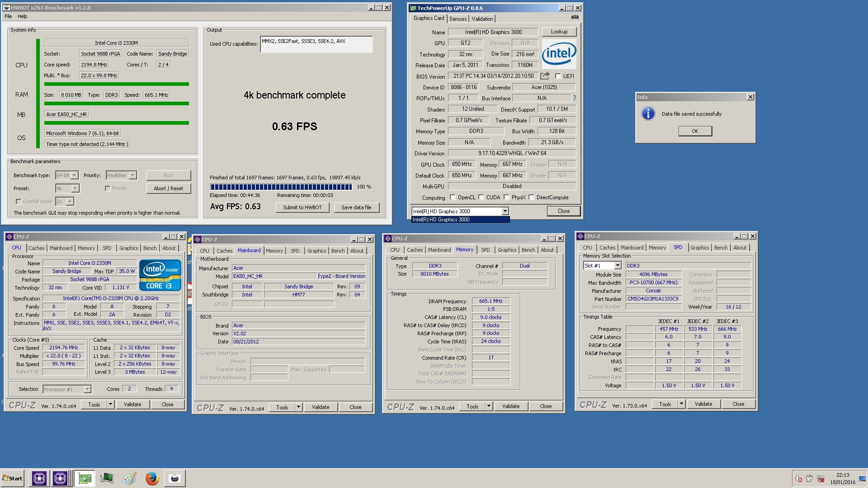868x488 pixels.
Task: Expand Tools arrow in CPU-Z CPU window
Action: point(110,404)
